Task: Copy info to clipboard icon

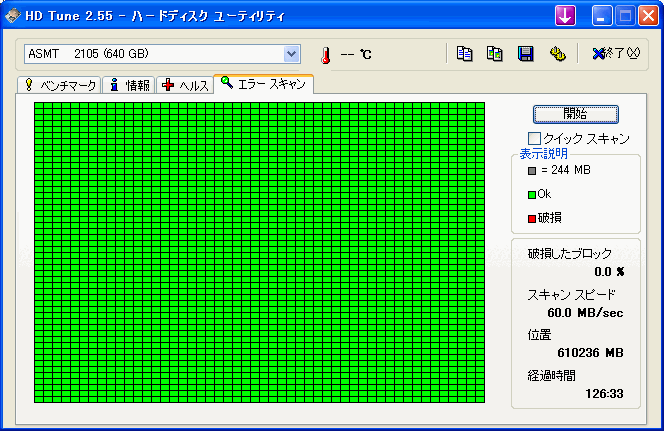Action: coord(464,54)
